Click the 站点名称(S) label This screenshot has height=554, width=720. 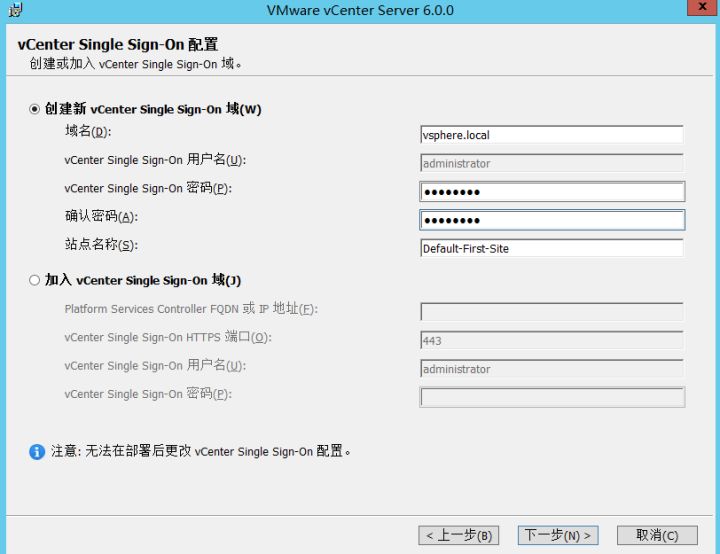pos(101,245)
